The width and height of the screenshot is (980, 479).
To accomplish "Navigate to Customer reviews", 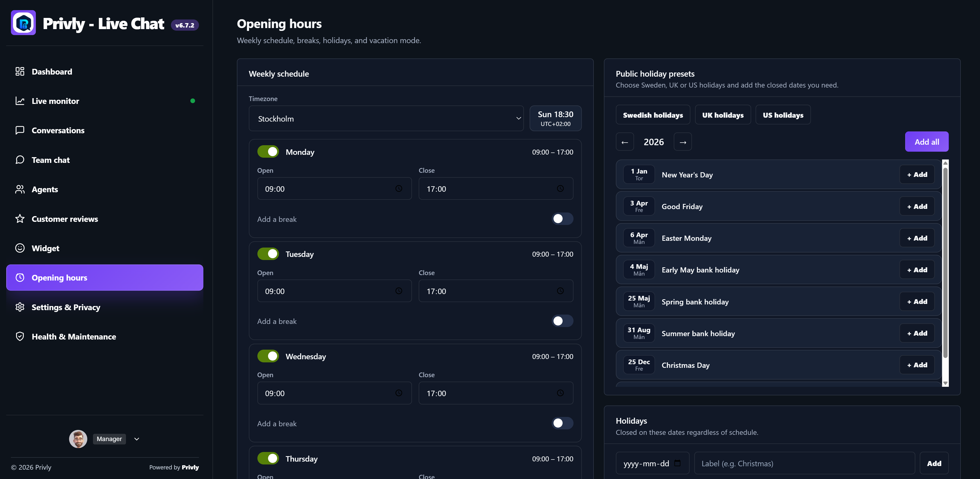I will [105, 219].
